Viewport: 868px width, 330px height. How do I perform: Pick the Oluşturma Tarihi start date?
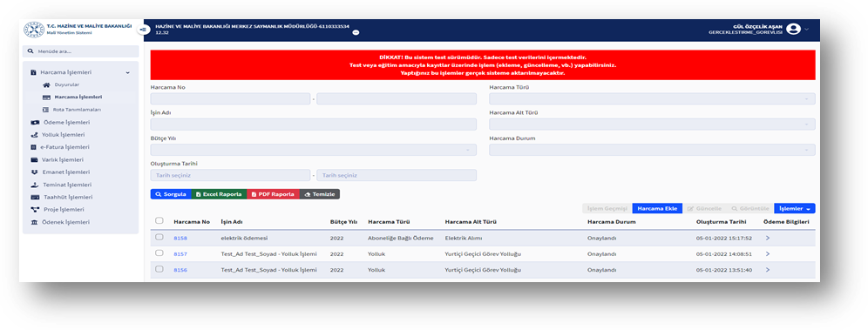click(x=230, y=175)
